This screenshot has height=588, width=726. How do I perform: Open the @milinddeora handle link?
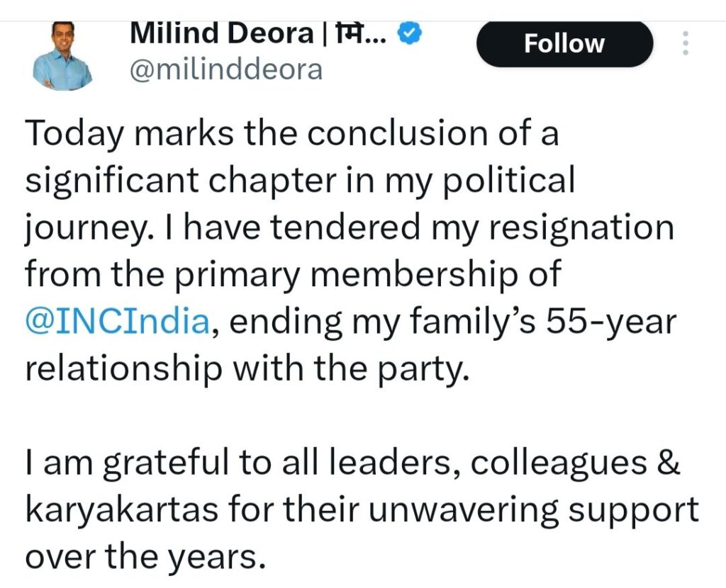pos(225,69)
